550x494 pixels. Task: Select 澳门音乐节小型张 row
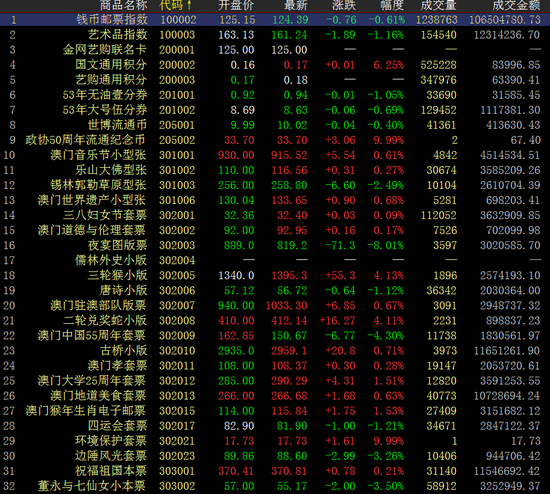(275, 155)
